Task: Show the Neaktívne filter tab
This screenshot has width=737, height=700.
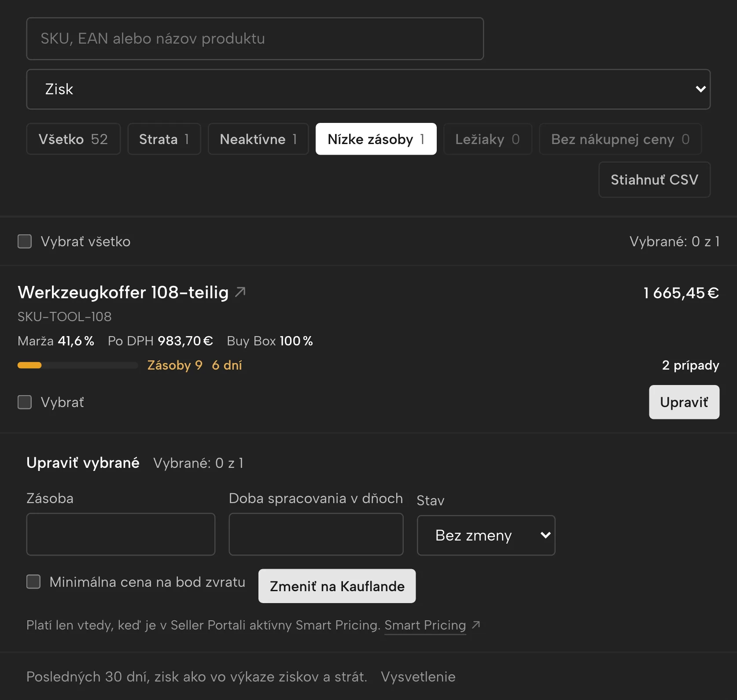Action: tap(258, 139)
